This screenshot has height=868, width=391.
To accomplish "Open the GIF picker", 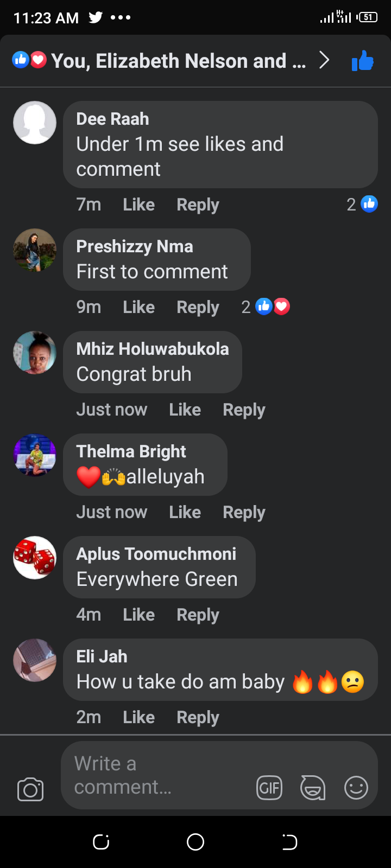I will (269, 788).
